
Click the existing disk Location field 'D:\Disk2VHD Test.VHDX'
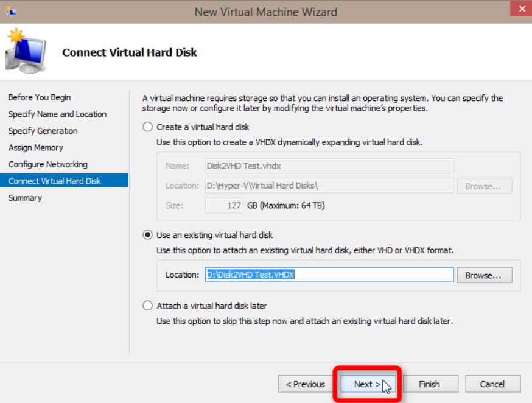[329, 275]
